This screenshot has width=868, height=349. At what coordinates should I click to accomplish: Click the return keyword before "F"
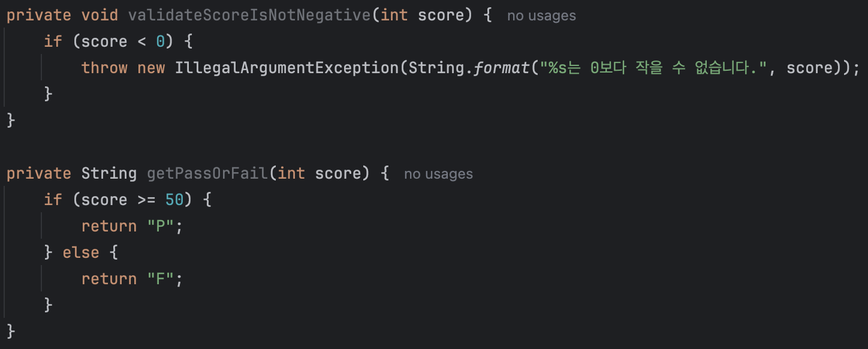pos(109,279)
